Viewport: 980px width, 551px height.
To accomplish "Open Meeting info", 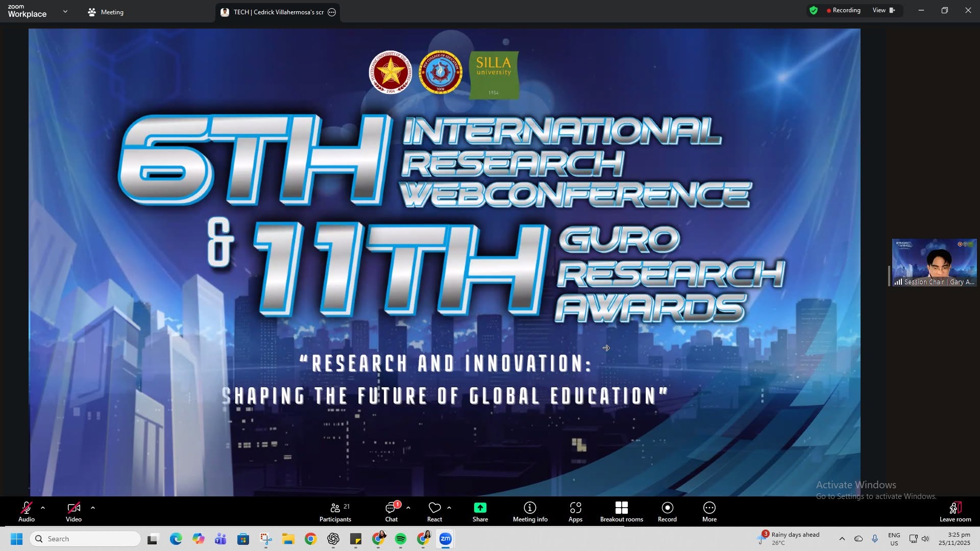I will (530, 512).
